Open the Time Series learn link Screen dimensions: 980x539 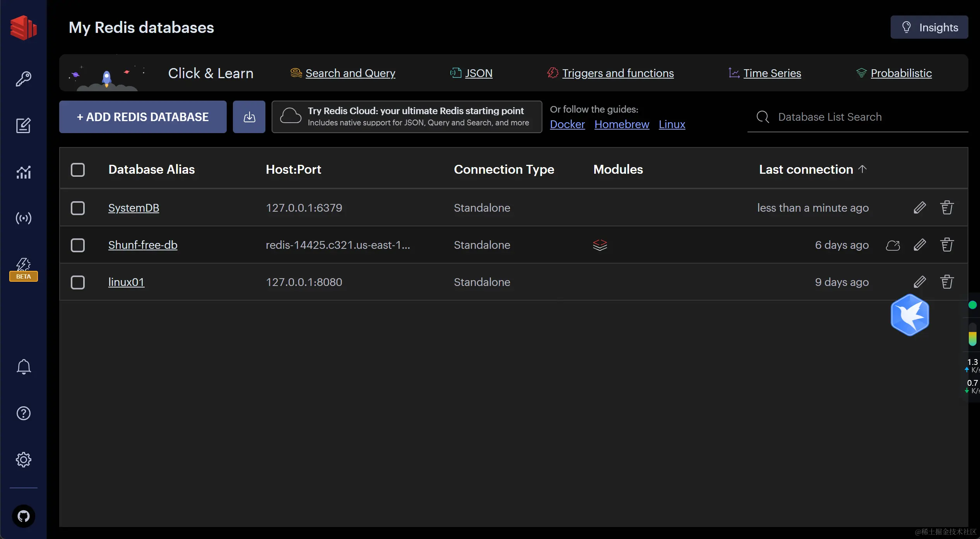tap(772, 73)
